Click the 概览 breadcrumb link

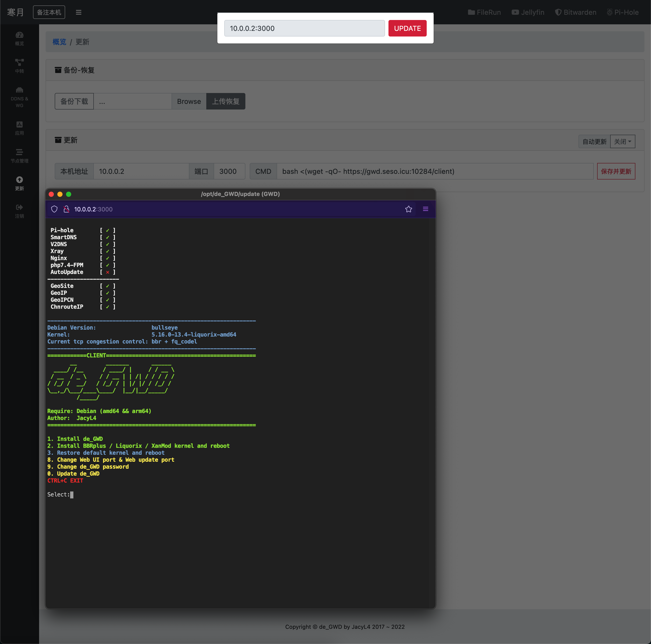[x=59, y=42]
